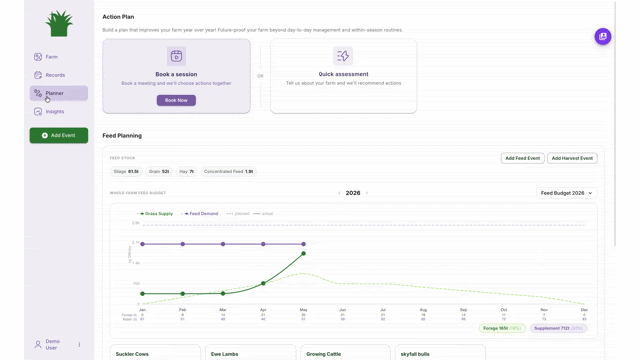Click the Records menu label
Screen dimensions: 640x360
pos(55,75)
